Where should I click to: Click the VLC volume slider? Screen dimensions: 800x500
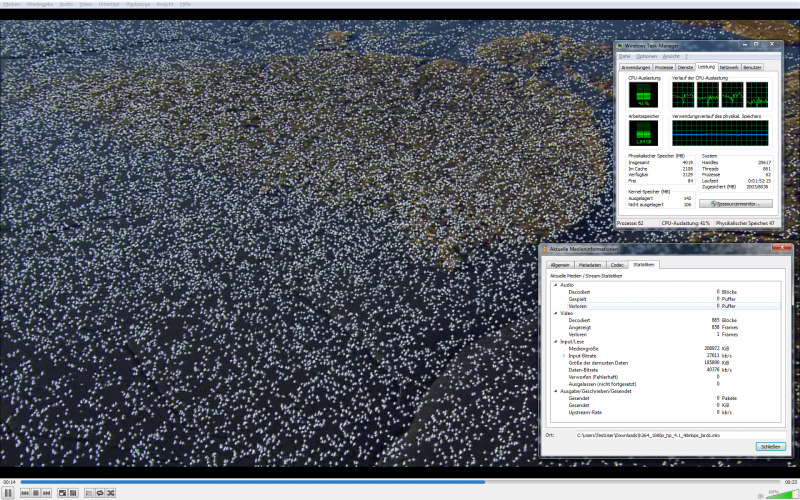(780, 494)
